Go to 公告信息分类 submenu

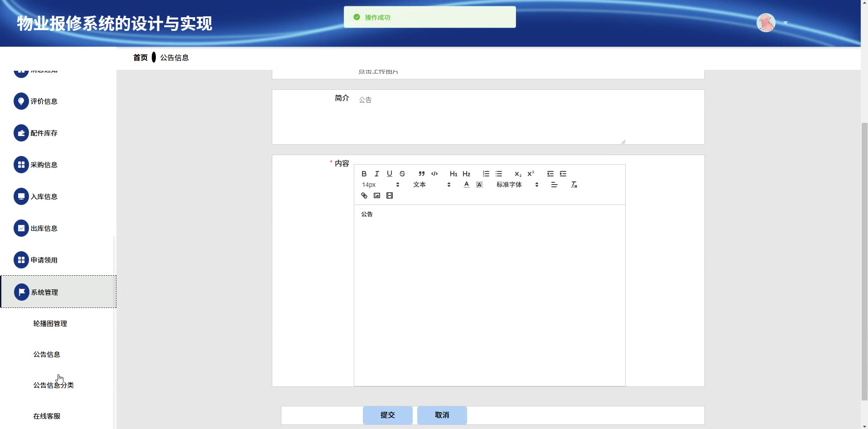pos(53,385)
